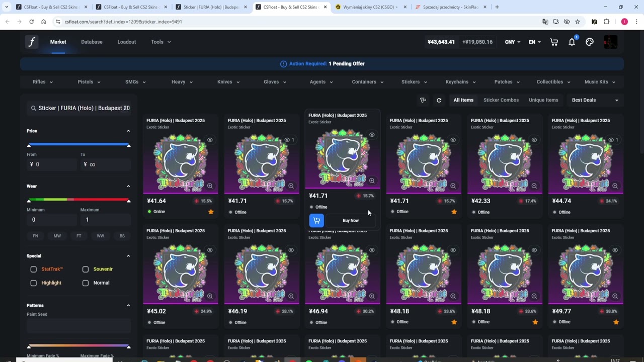Expand the Rifles category dropdown
The image size is (644, 362).
coord(43,82)
